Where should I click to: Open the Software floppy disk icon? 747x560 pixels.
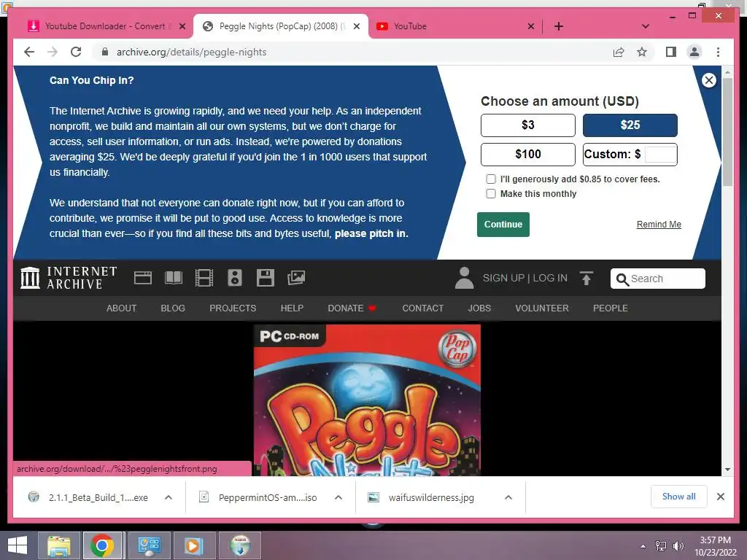point(266,278)
